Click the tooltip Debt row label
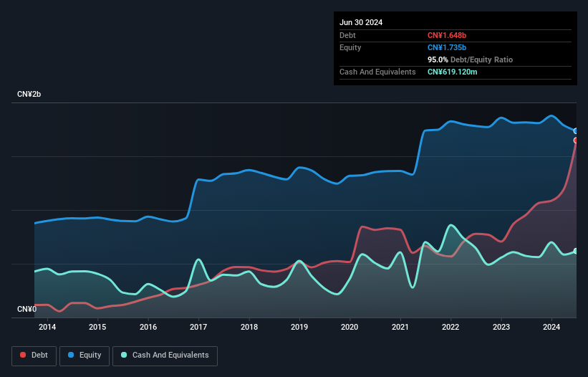Screen dimensions: 588x377 pos(347,35)
